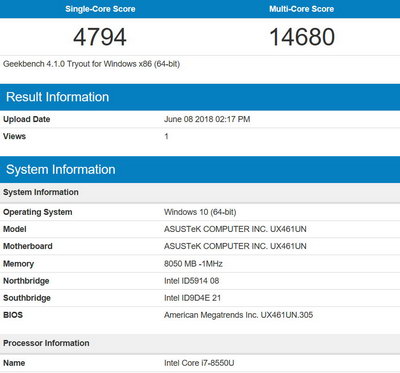Select the American Megatrends Inc. UX461UN.305 value

click(x=238, y=315)
